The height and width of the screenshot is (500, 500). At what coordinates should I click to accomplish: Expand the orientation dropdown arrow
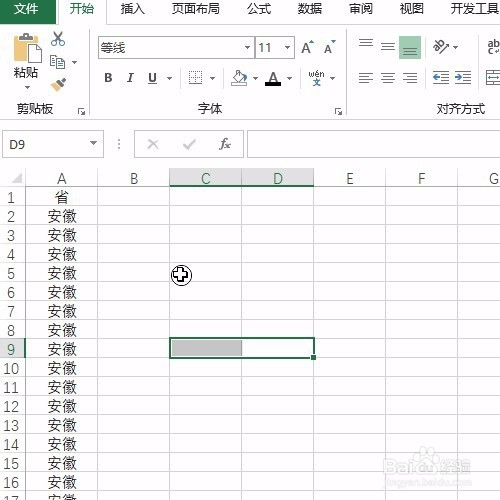tap(455, 47)
